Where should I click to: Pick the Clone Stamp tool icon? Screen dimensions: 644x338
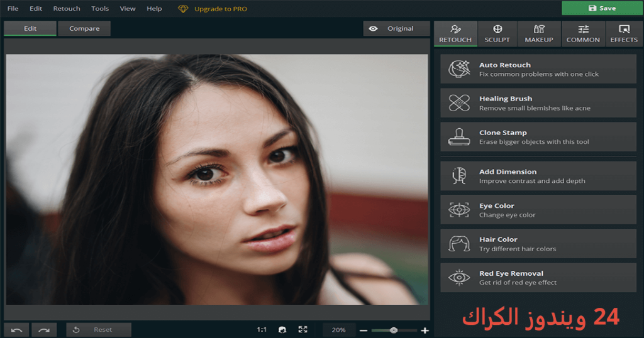[x=459, y=137]
